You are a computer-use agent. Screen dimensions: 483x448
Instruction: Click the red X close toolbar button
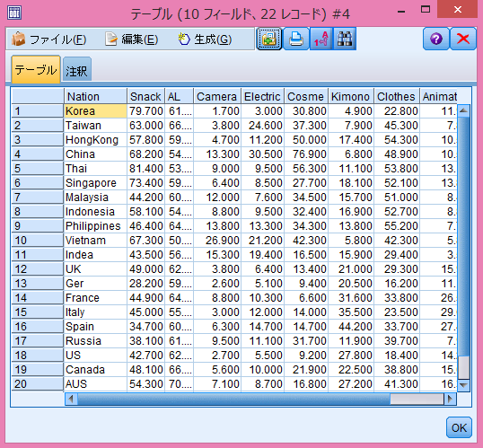[x=463, y=39]
